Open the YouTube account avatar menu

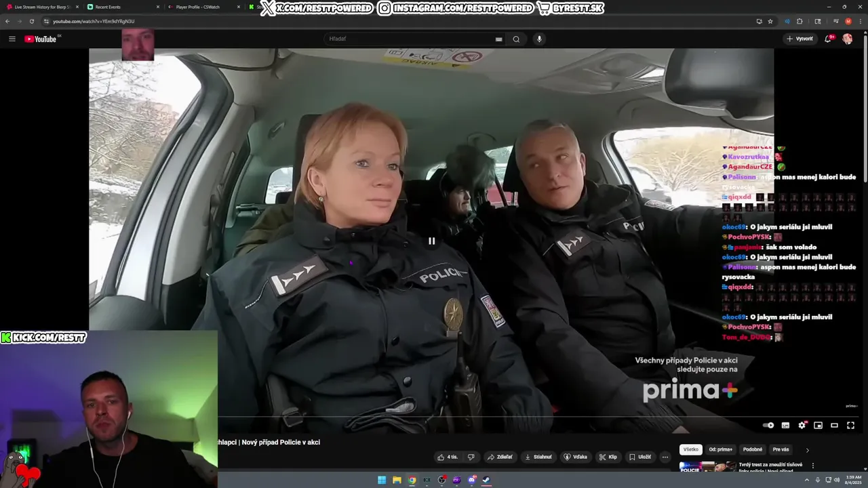click(848, 39)
